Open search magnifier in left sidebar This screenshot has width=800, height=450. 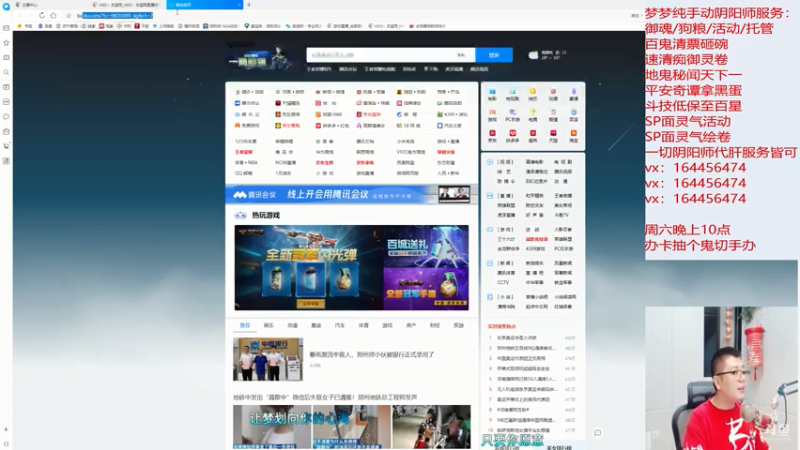(x=6, y=72)
